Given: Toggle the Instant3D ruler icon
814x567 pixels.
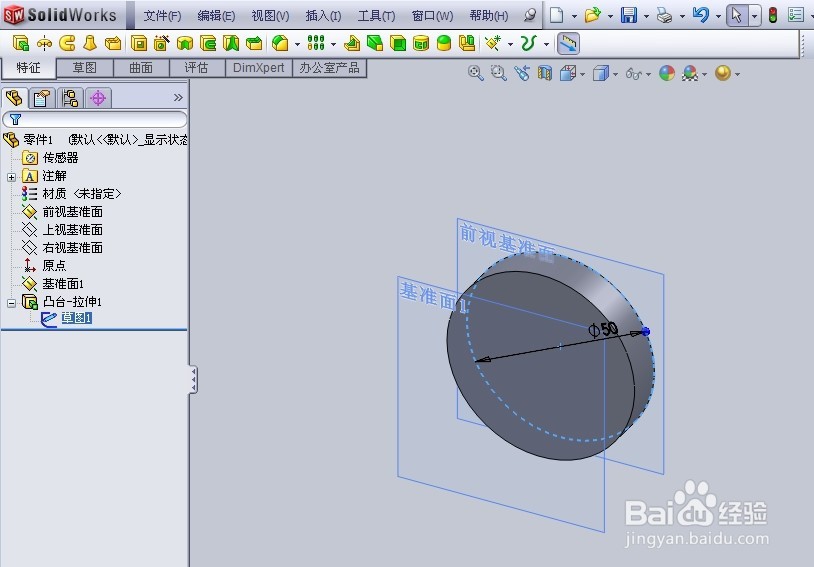Looking at the screenshot, I should 568,44.
